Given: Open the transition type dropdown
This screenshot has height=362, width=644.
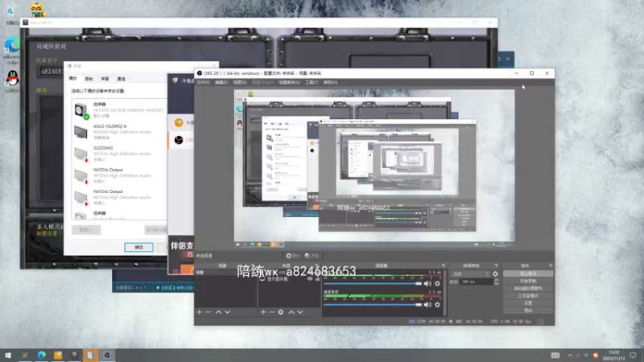Looking at the screenshot, I should coord(470,274).
